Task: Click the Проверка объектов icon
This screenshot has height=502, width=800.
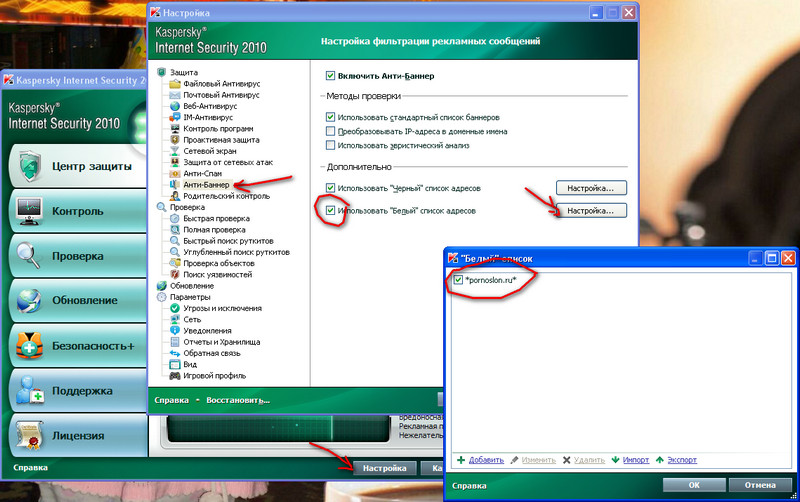Action: 175,263
